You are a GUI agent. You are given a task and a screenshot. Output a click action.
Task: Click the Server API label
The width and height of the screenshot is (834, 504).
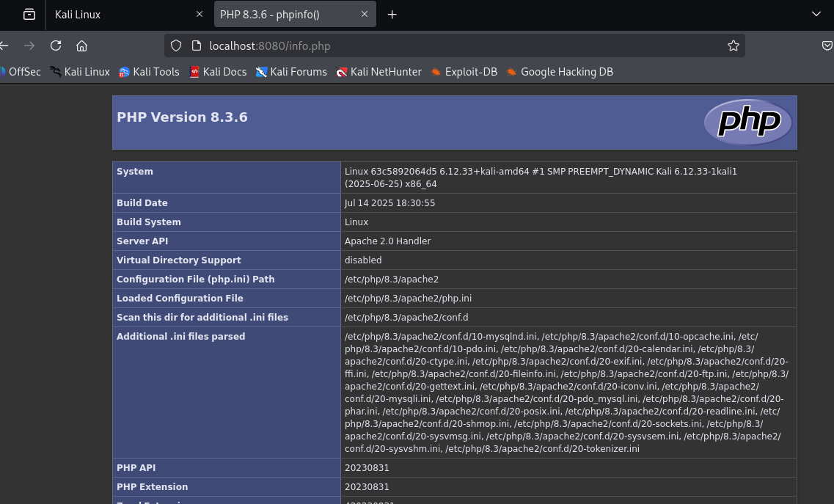click(142, 241)
